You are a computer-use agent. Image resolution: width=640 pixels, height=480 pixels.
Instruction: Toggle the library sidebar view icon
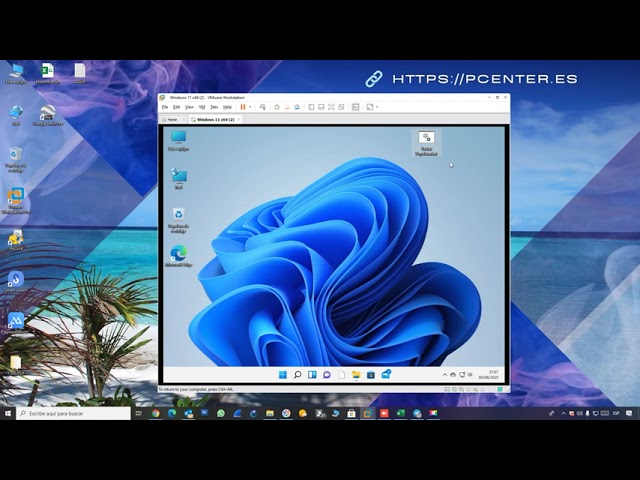tap(311, 107)
